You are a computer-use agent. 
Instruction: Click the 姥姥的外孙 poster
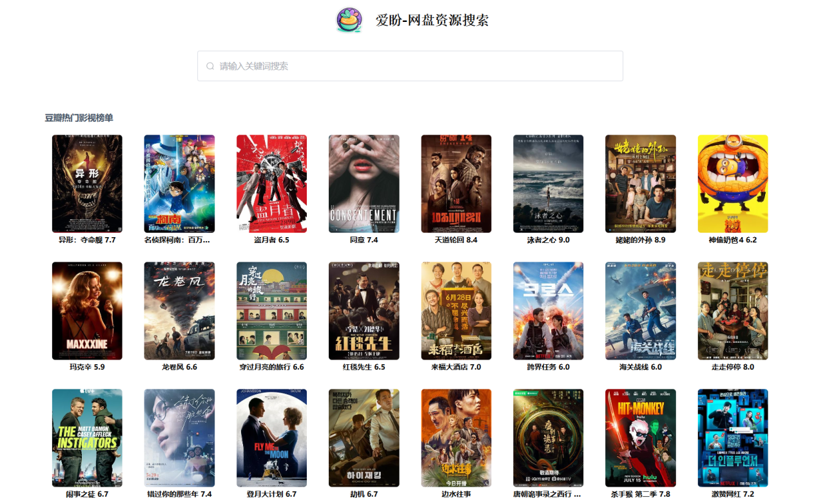(x=640, y=183)
